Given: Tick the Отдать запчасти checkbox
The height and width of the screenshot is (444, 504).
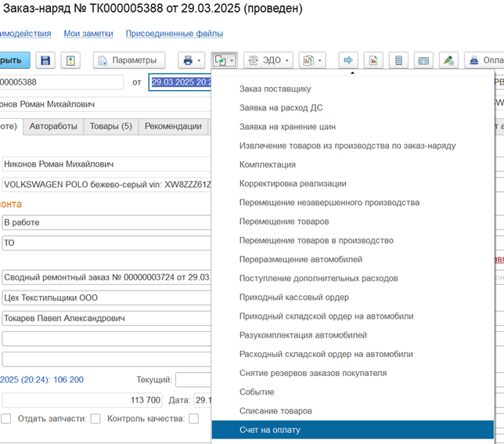Looking at the screenshot, I should coord(95,419).
